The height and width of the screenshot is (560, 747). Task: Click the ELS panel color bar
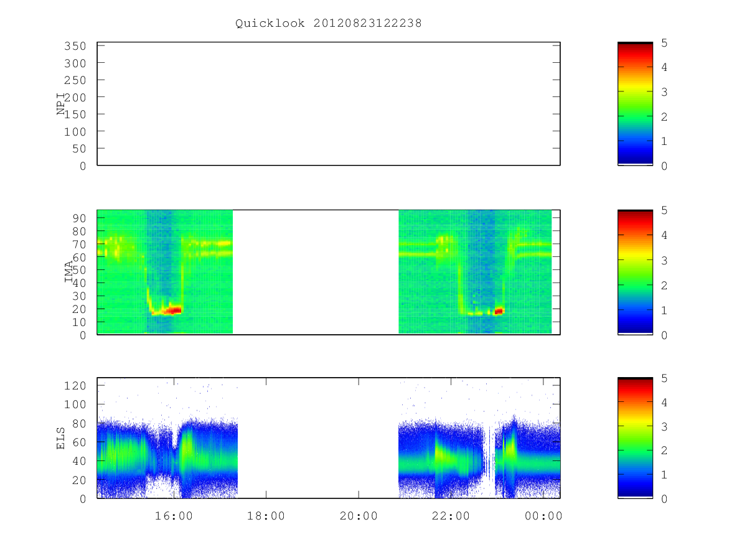click(x=635, y=438)
